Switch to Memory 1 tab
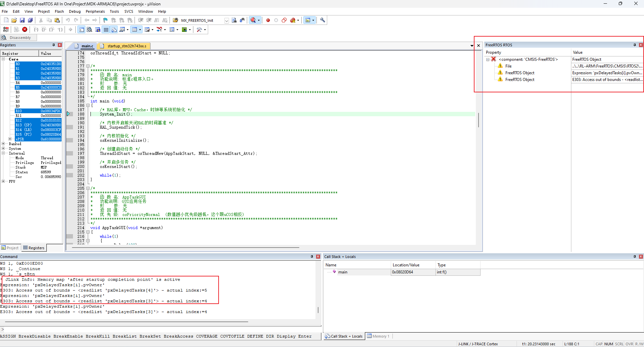 (x=378, y=336)
